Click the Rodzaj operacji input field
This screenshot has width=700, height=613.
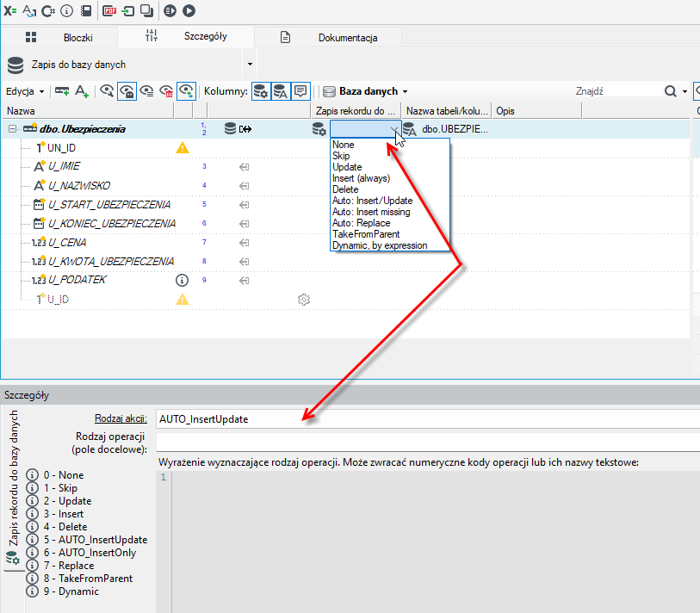point(428,443)
